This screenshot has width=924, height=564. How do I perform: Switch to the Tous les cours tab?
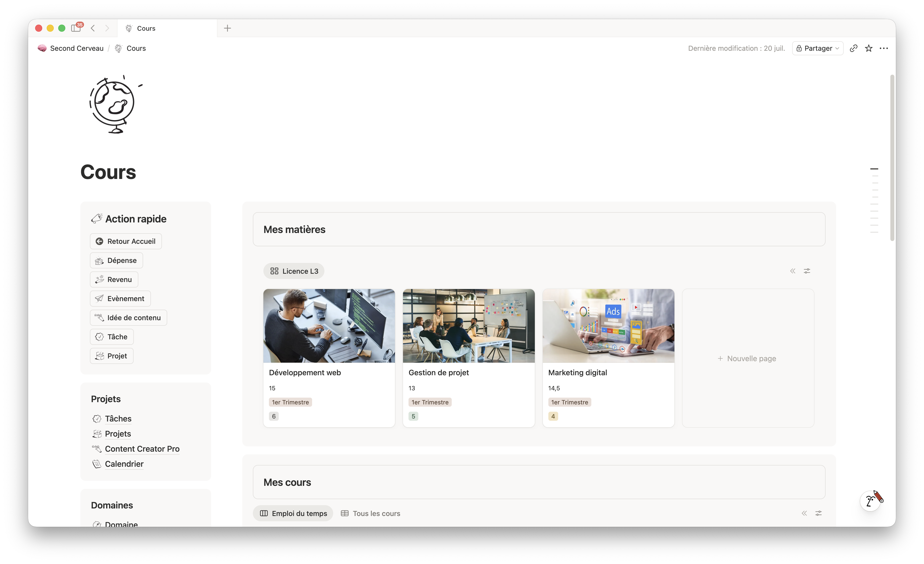(x=371, y=513)
